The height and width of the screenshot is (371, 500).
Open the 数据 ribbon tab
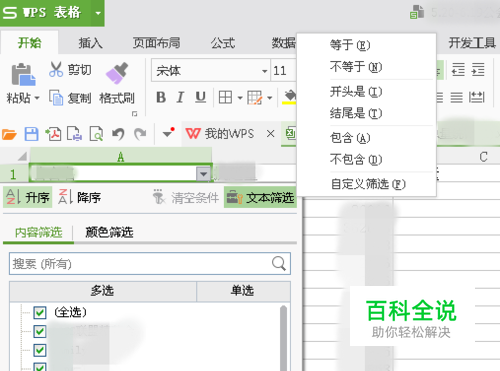click(283, 43)
